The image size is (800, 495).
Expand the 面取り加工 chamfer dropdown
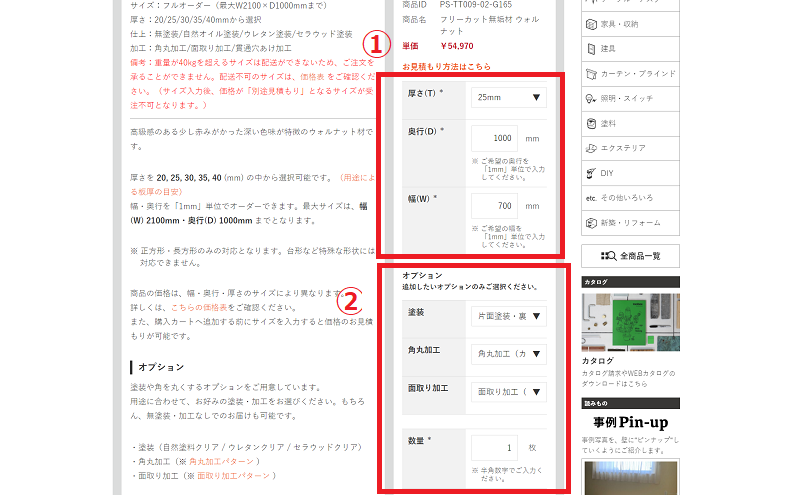(x=509, y=392)
